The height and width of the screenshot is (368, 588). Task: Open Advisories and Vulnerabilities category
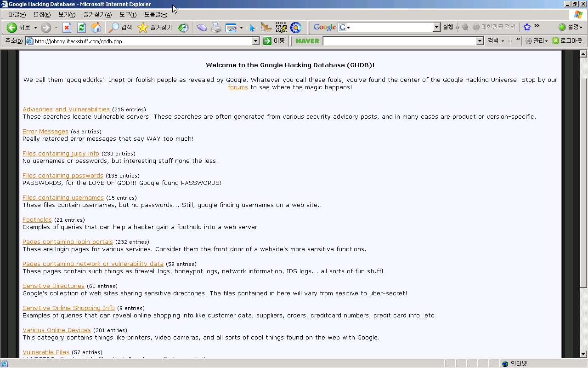coord(66,109)
